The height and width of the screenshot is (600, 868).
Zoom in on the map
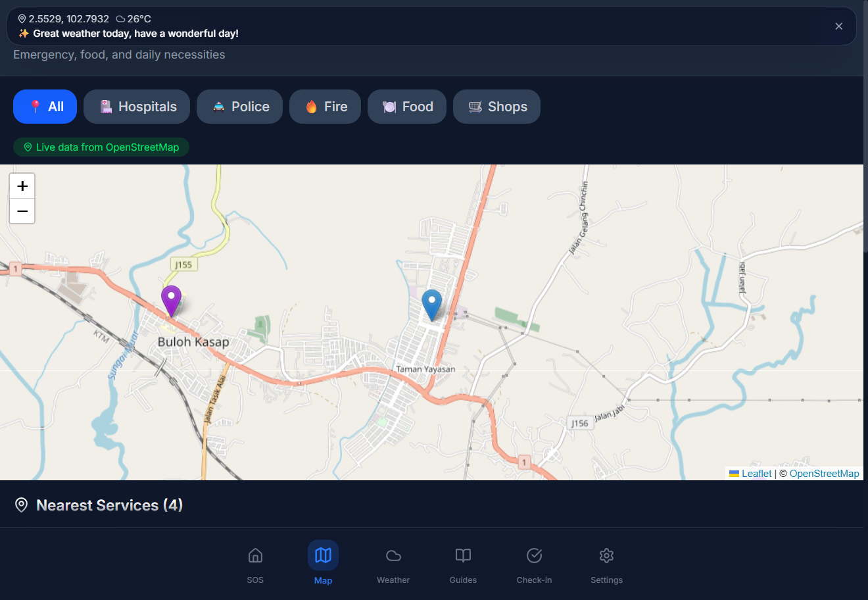click(x=22, y=186)
